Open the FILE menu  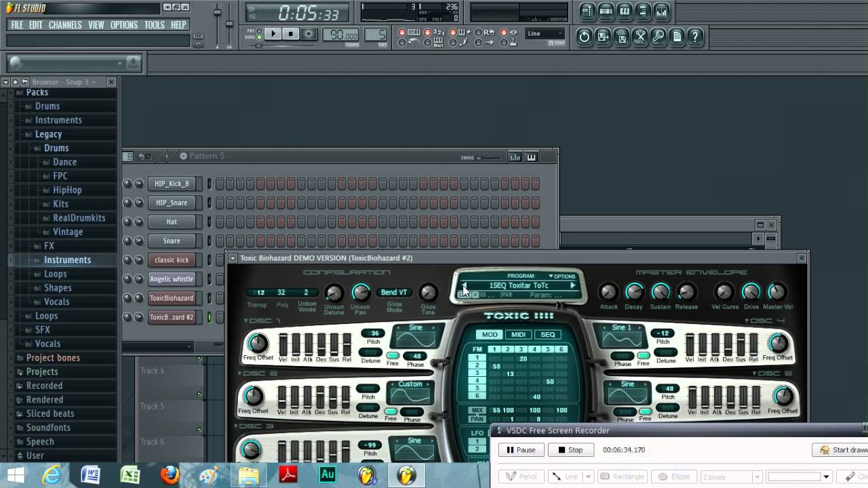click(x=17, y=25)
